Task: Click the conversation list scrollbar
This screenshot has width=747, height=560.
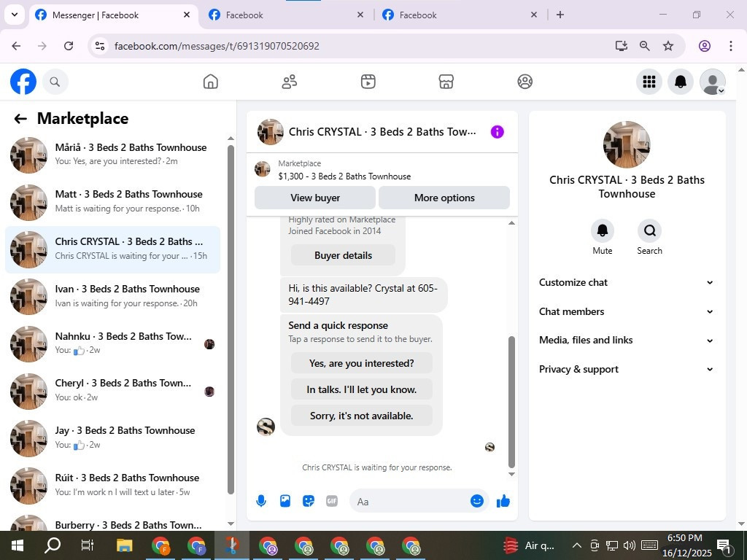Action: 231,319
